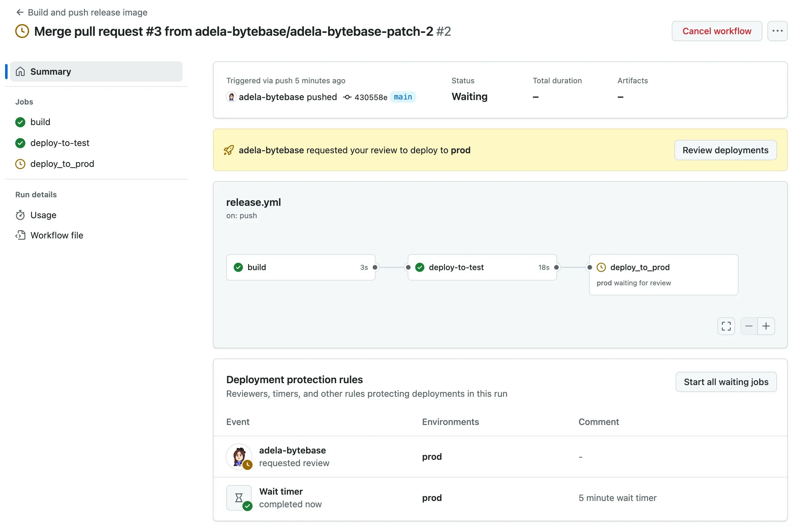Click Start all waiting jobs button
Screen dimensions: 796x532
(x=725, y=382)
